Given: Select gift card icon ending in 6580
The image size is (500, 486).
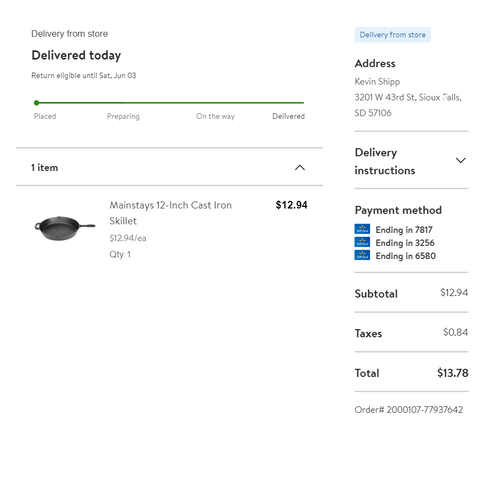Looking at the screenshot, I should tap(362, 255).
